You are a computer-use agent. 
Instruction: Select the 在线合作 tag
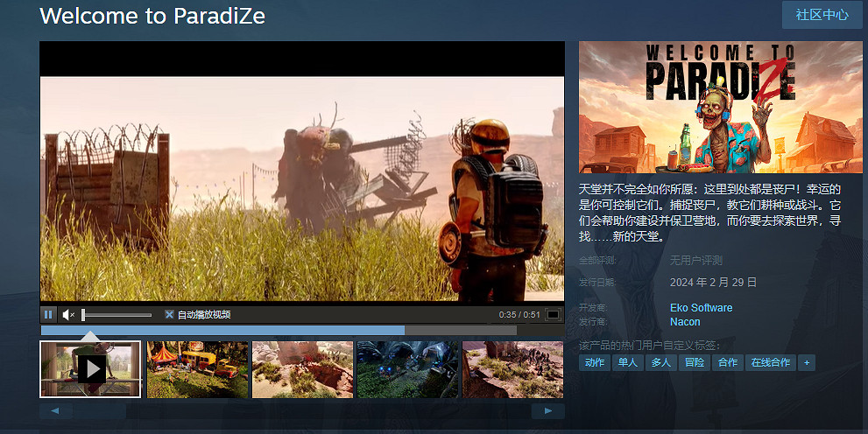[770, 362]
